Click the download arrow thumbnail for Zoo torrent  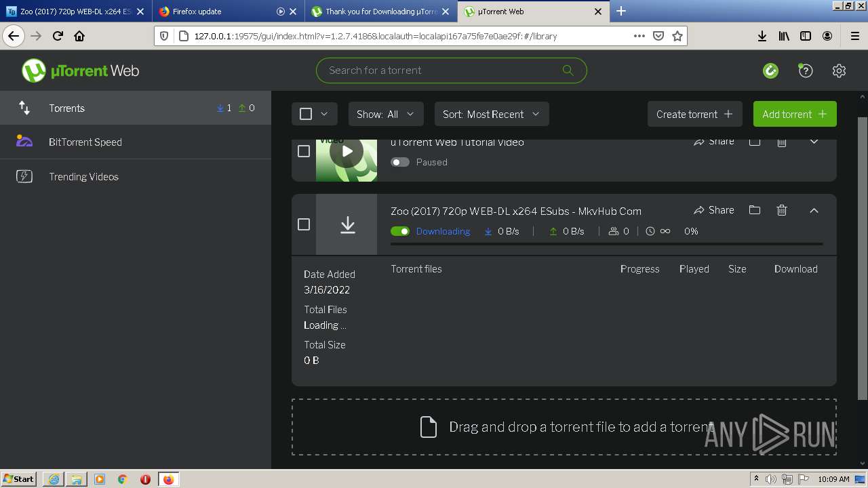[x=347, y=224]
